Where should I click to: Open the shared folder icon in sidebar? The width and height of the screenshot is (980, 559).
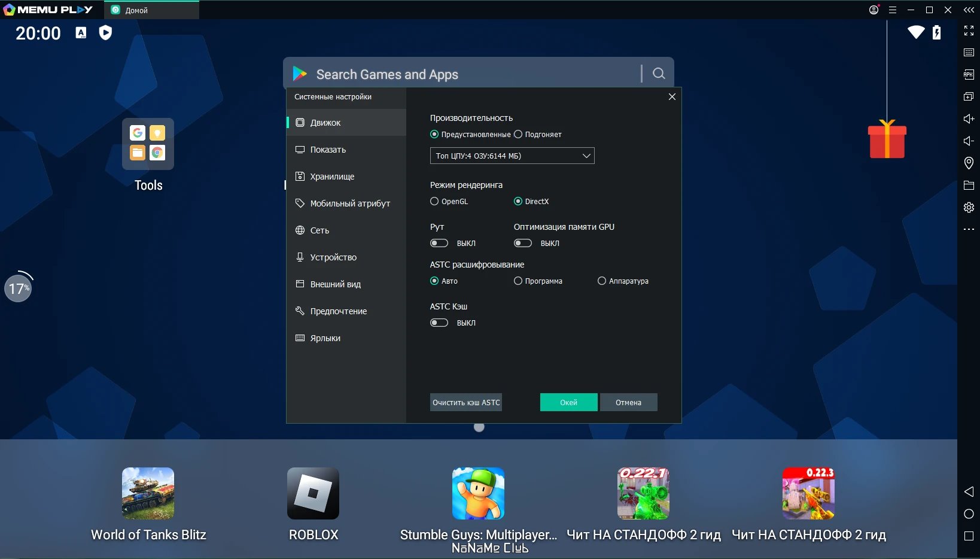click(x=969, y=185)
